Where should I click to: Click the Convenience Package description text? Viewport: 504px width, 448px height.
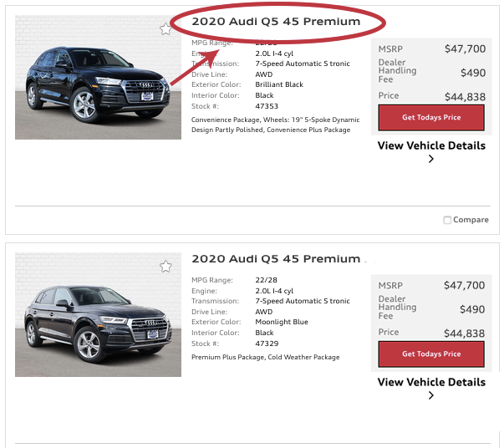(275, 125)
